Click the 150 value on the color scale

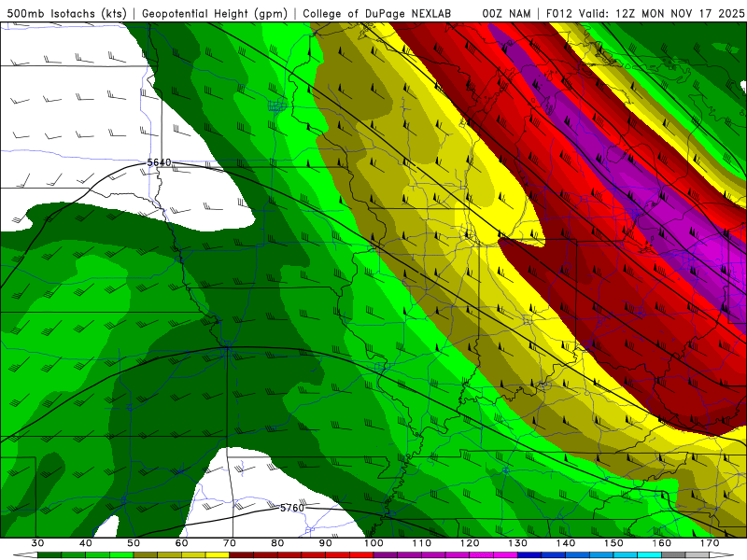point(613,543)
